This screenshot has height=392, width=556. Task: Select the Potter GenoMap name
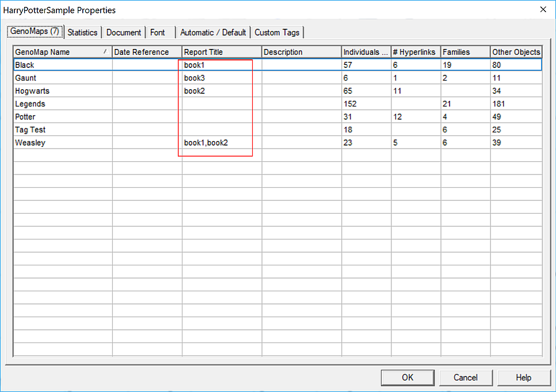[x=25, y=117]
